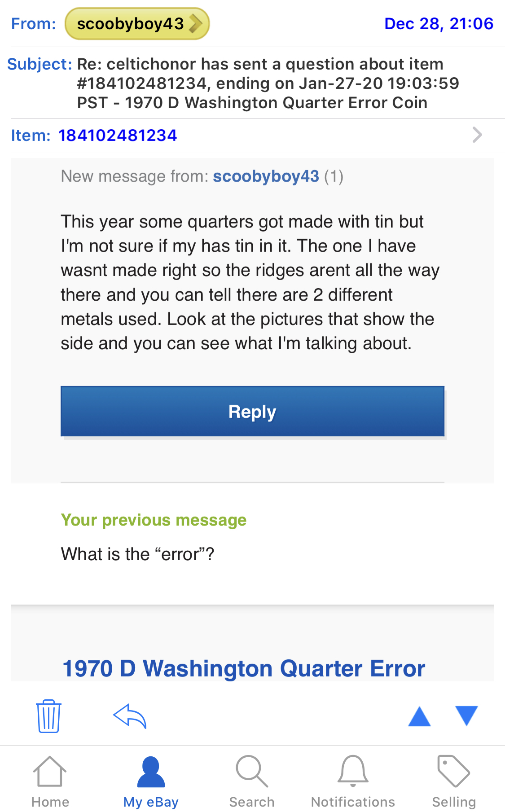505x812 pixels.
Task: Tap the reply arrow icon
Action: click(x=130, y=716)
